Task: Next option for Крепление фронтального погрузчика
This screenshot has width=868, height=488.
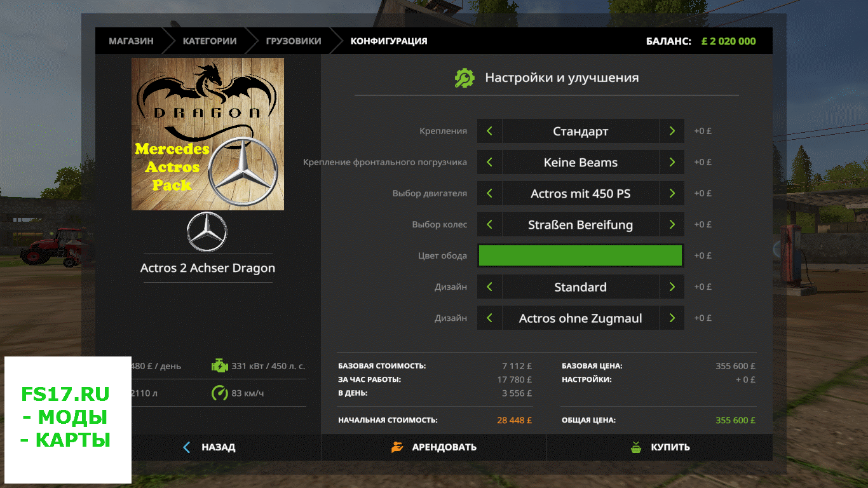Action: [x=672, y=162]
